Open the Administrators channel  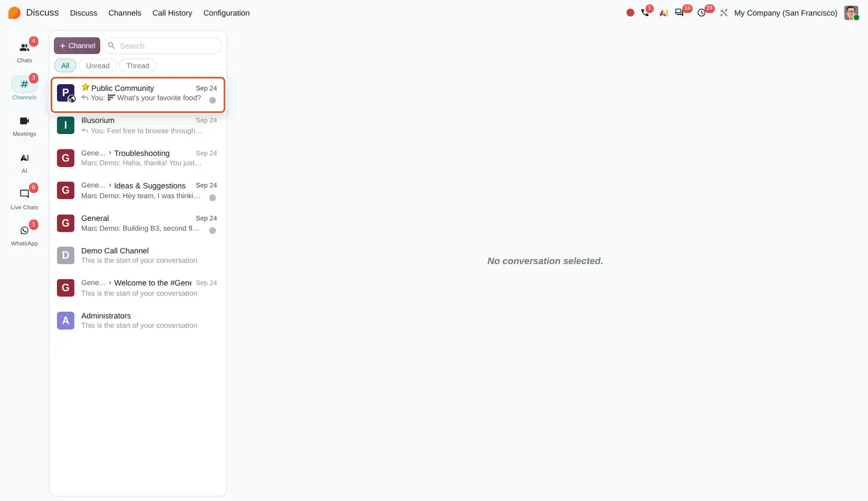point(138,320)
